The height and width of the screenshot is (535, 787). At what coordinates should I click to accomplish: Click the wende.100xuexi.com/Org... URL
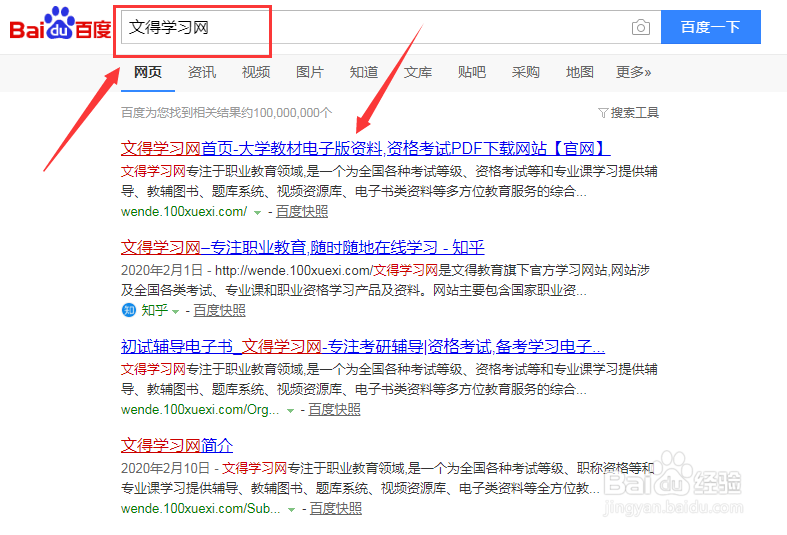(200, 410)
